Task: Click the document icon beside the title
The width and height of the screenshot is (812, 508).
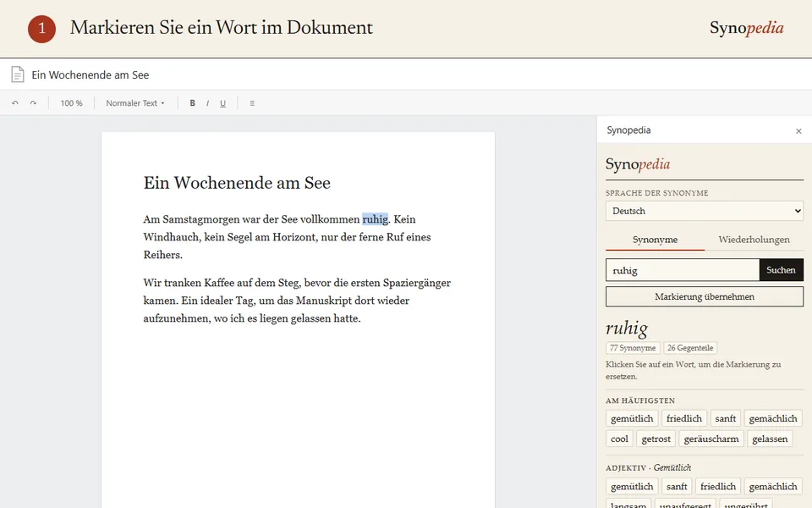Action: [18, 75]
